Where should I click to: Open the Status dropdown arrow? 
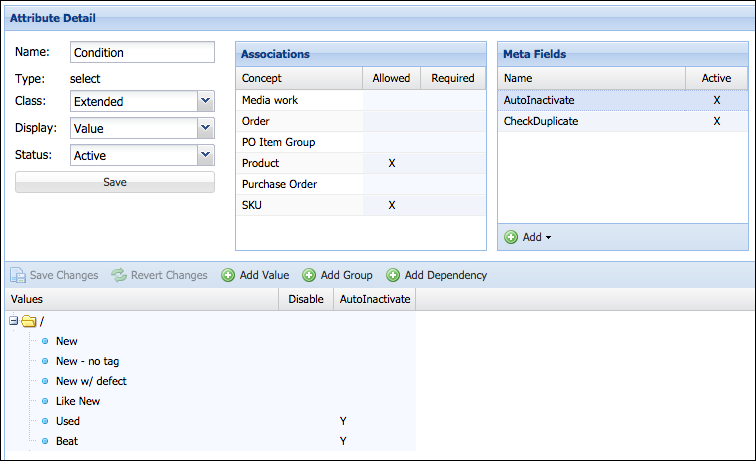pos(205,155)
